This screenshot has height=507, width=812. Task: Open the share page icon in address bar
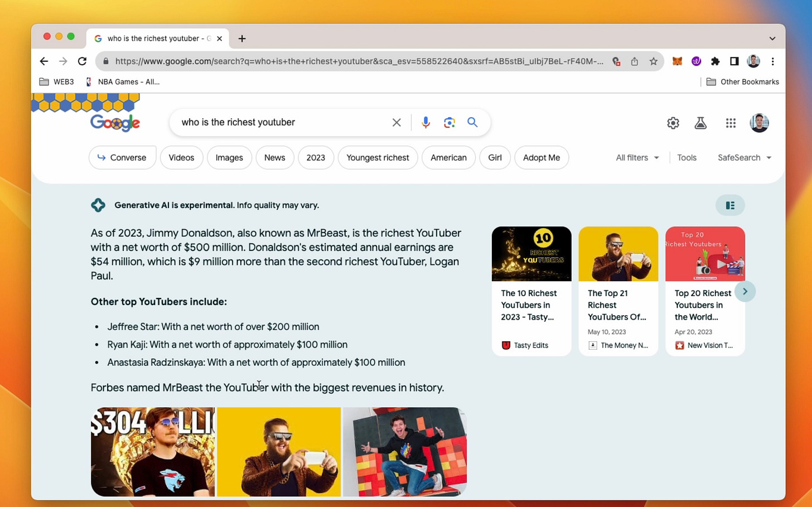[635, 61]
